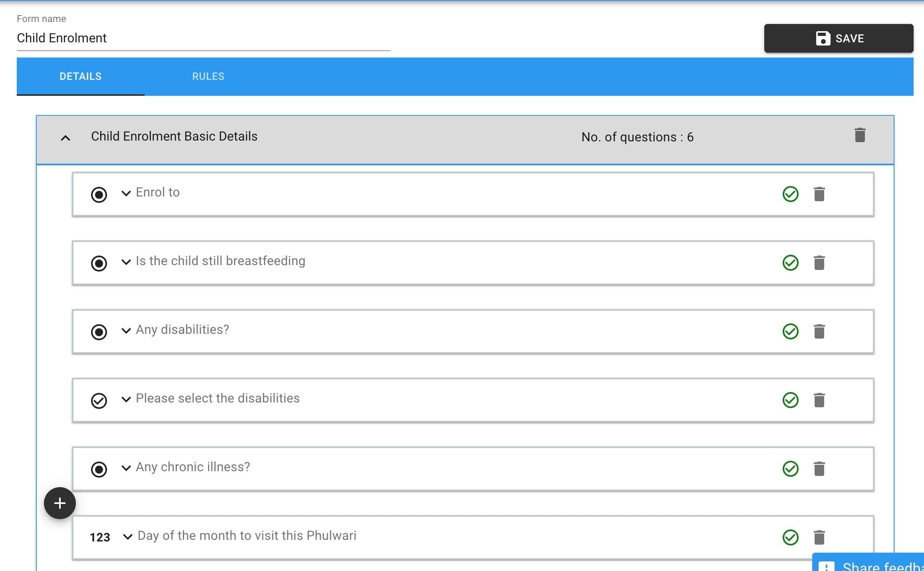This screenshot has width=924, height=571.
Task: Click radio icon beside Any disabilities?
Action: tap(99, 332)
